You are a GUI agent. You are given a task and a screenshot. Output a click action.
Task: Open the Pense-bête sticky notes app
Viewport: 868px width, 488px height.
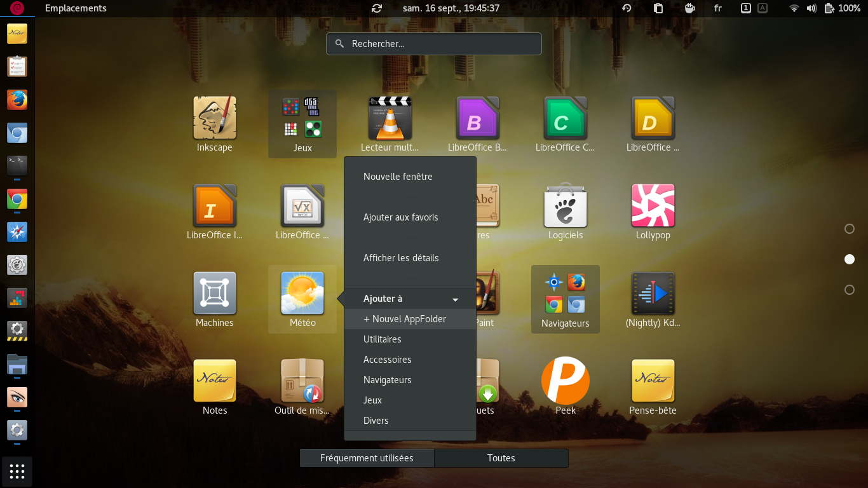click(x=653, y=381)
